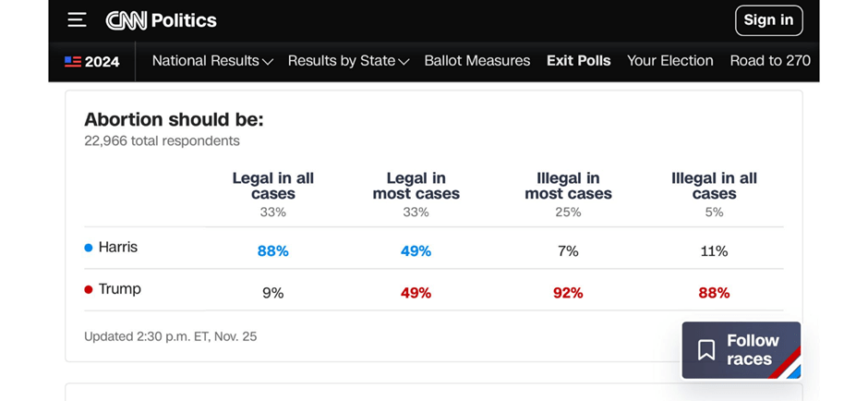868x401 pixels.
Task: Go to Road to 270
Action: click(x=770, y=61)
